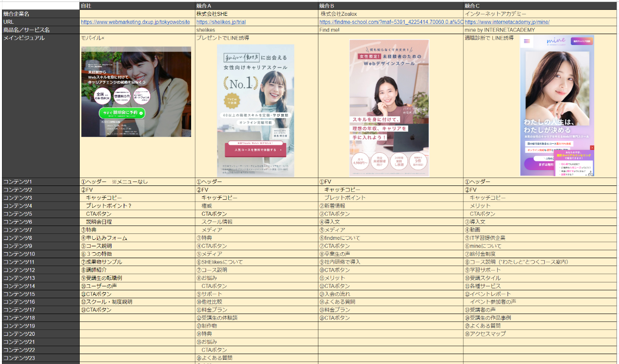Click the Find me! Webデザインスクール image
The height and width of the screenshot is (364, 619).
tap(389, 108)
